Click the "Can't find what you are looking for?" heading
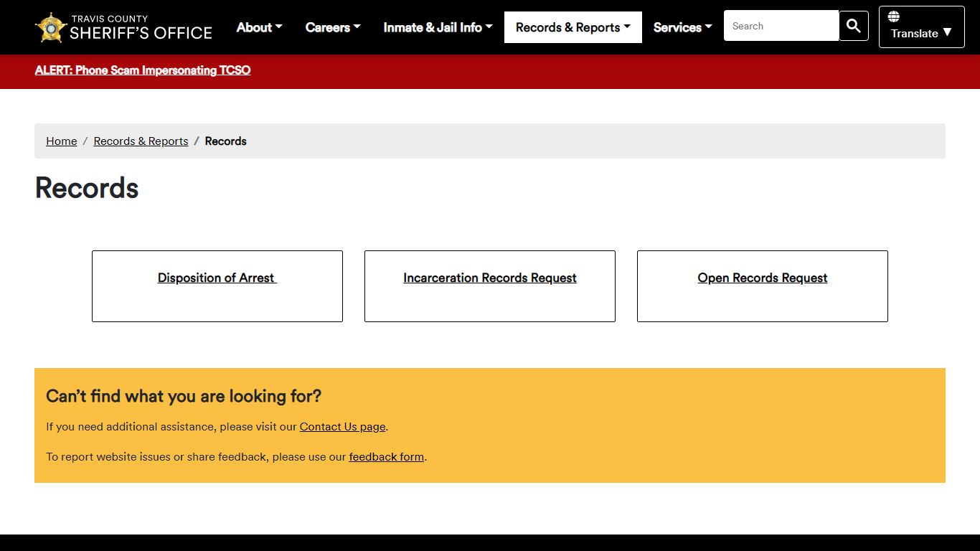The height and width of the screenshot is (551, 980). coord(184,396)
